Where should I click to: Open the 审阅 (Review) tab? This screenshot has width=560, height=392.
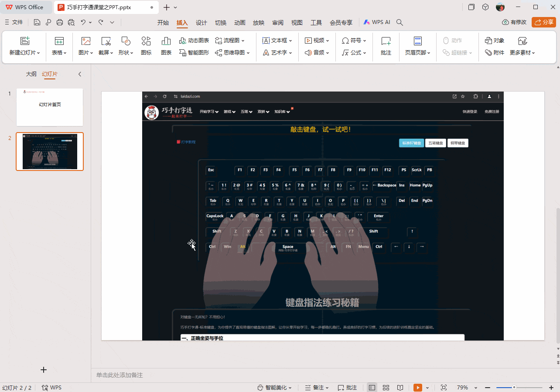point(278,23)
